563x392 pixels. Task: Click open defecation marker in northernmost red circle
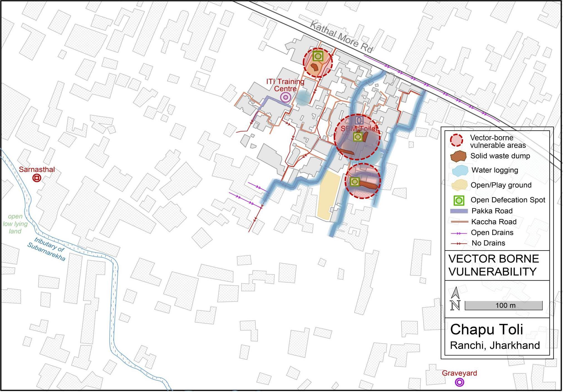tap(318, 57)
